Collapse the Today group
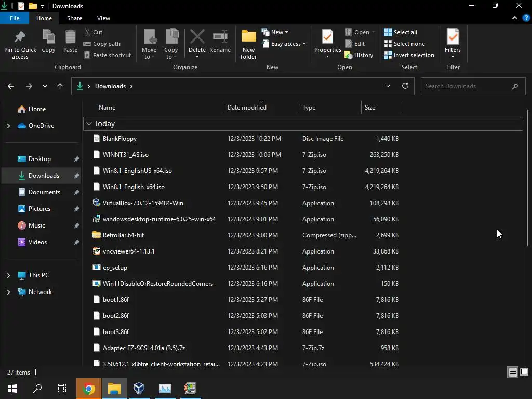The width and height of the screenshot is (532, 399). (x=89, y=124)
